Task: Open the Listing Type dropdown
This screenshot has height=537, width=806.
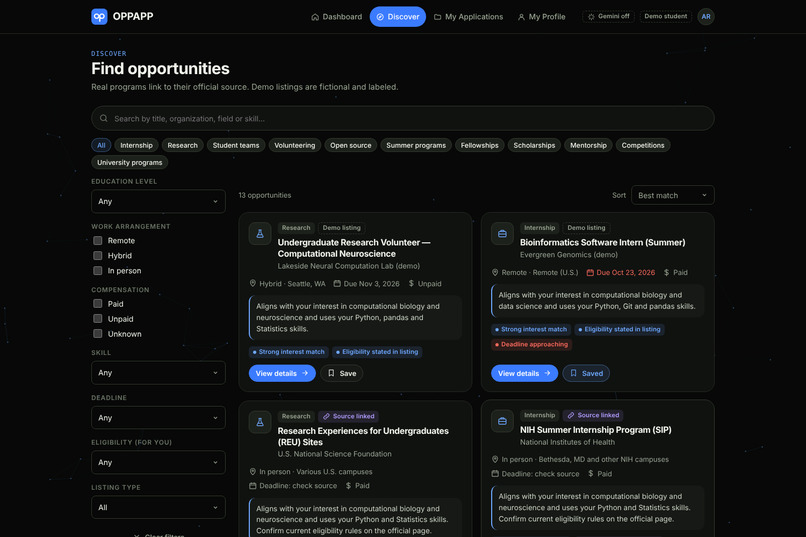Action: click(158, 507)
